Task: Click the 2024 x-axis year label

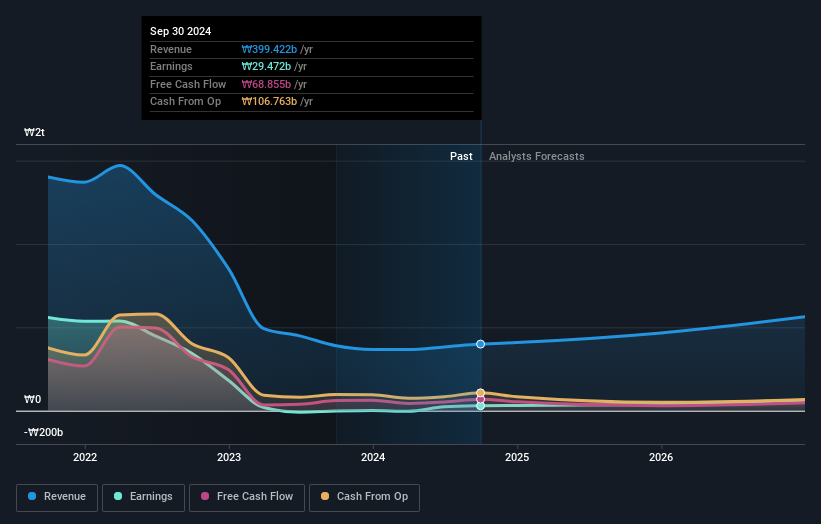Action: pos(373,458)
